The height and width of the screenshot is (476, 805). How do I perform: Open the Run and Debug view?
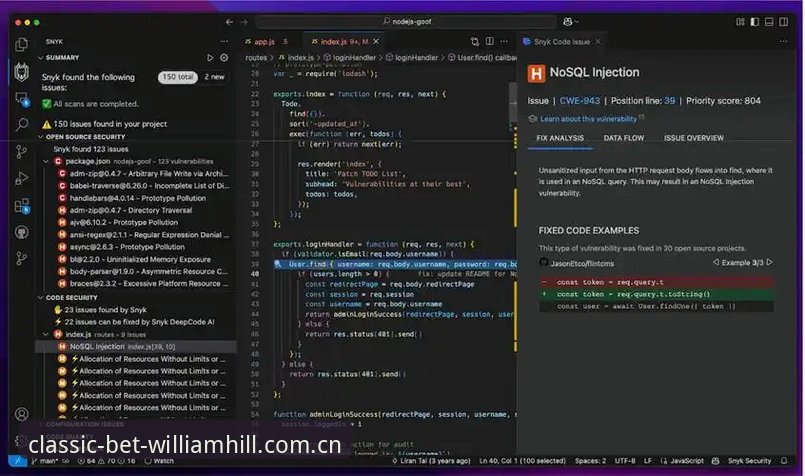[x=22, y=178]
